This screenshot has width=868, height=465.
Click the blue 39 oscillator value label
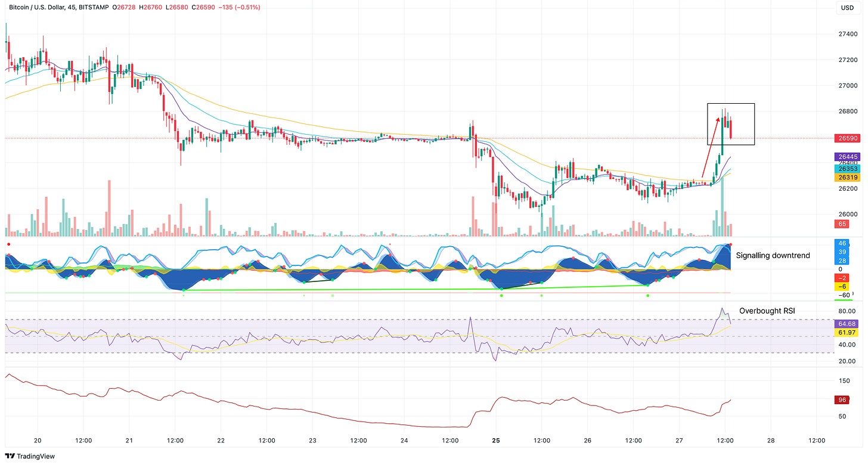[842, 253]
